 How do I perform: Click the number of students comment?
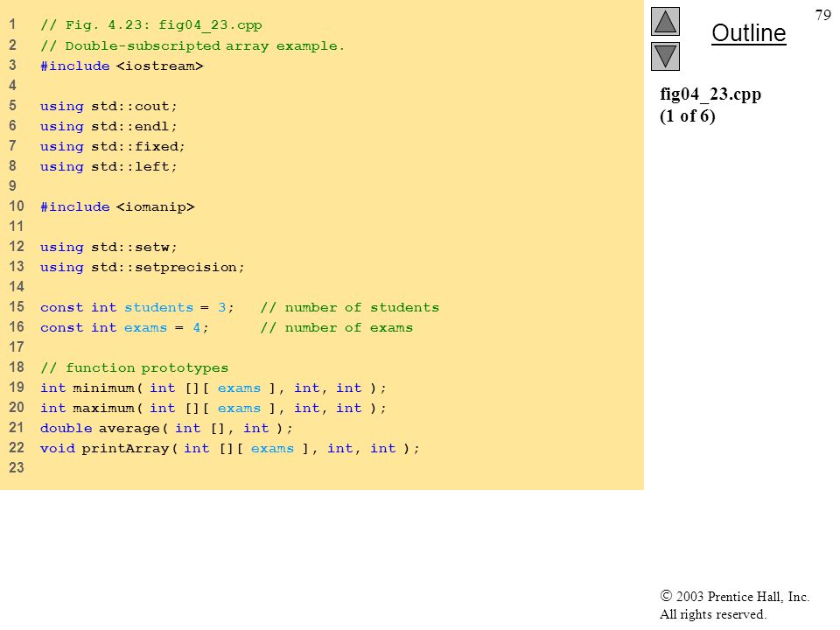[350, 307]
